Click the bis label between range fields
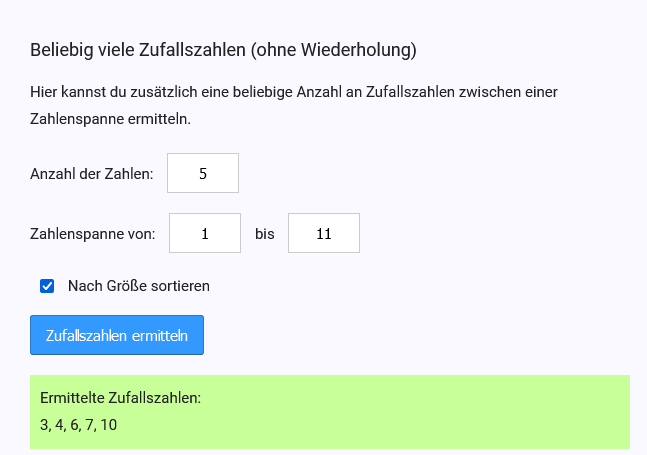 (264, 234)
